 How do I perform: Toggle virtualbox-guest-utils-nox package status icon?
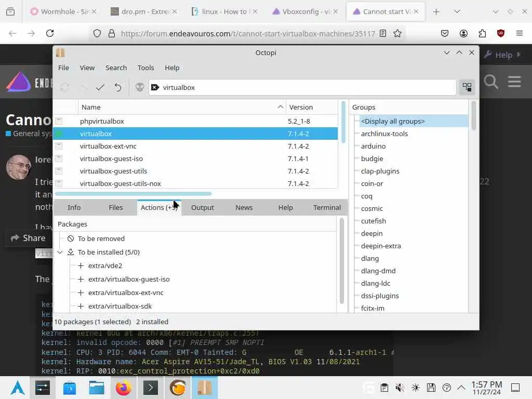point(59,183)
